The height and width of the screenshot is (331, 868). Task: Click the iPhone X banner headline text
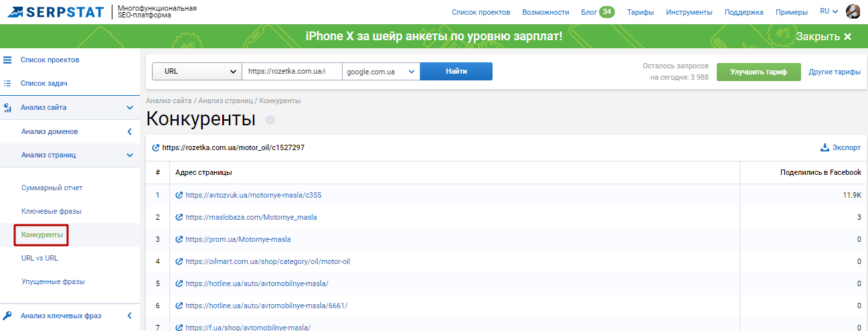click(434, 36)
